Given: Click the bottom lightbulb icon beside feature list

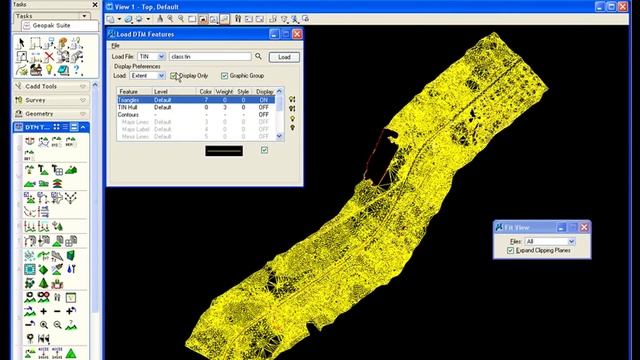Looking at the screenshot, I should click(292, 128).
